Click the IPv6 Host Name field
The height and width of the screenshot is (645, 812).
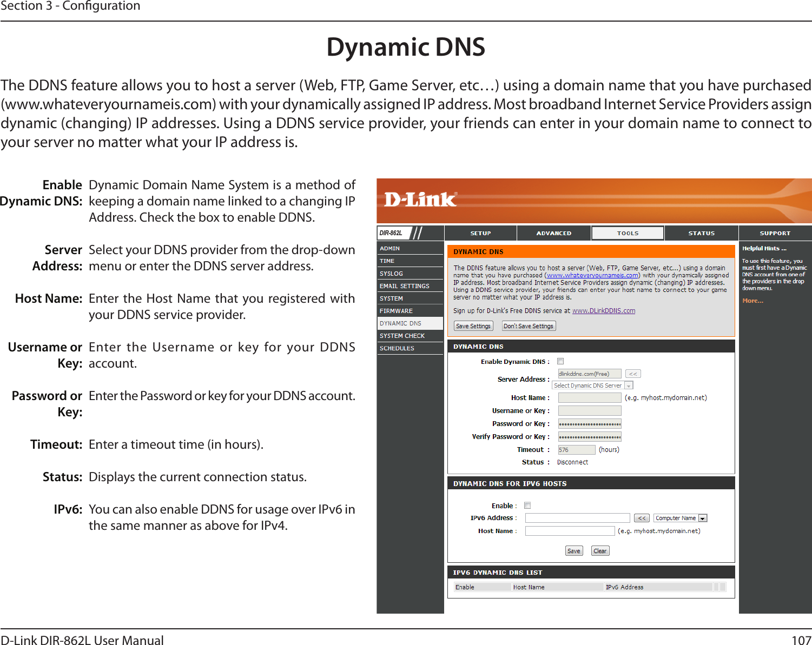[x=570, y=531]
